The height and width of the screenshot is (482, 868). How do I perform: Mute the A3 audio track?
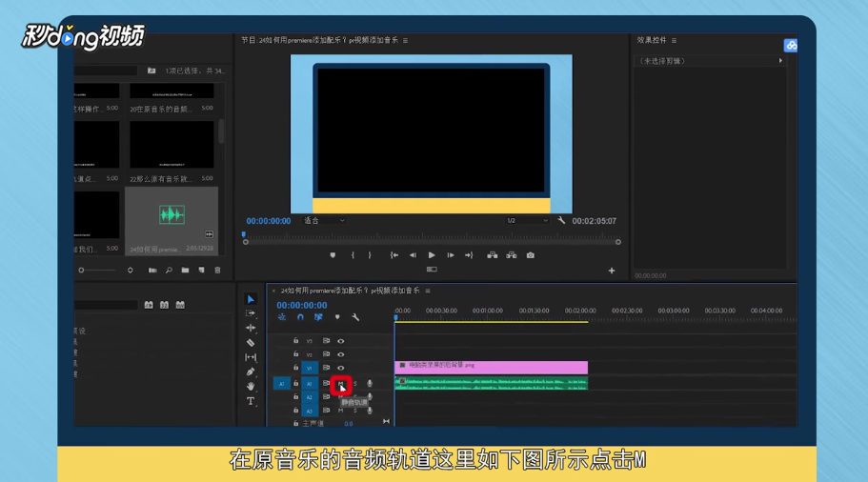coord(340,411)
